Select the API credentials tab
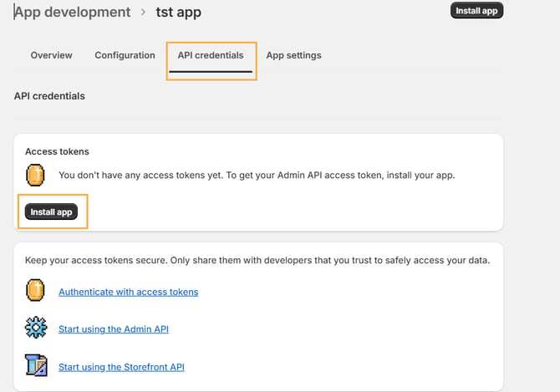 211,55
